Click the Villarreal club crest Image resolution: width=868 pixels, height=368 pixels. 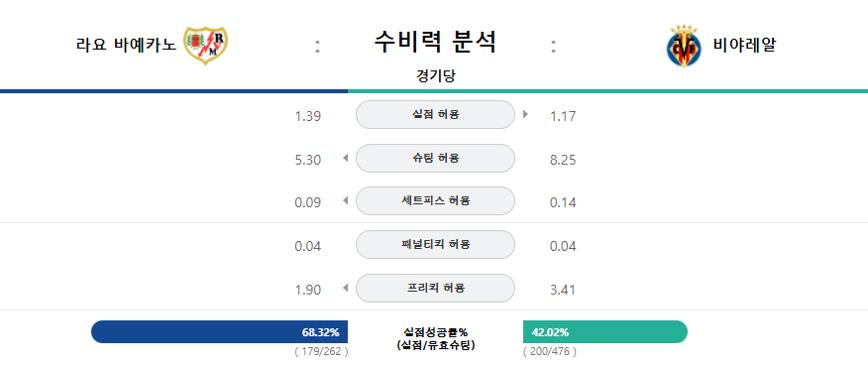[684, 46]
